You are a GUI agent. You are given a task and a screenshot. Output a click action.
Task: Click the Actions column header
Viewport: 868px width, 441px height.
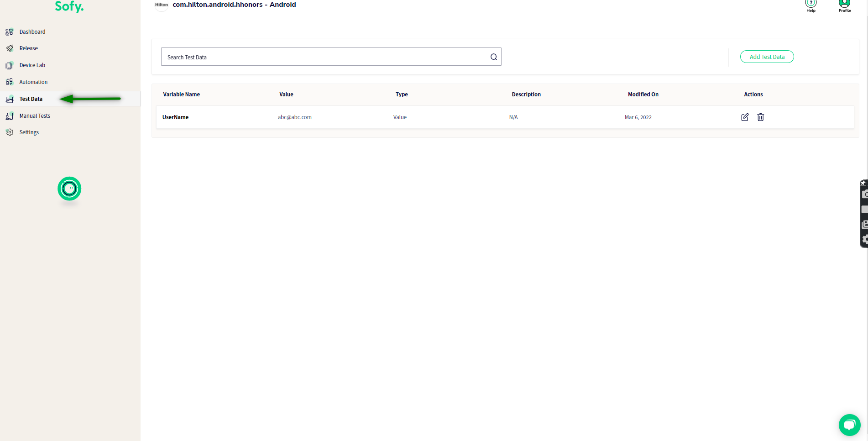point(753,94)
